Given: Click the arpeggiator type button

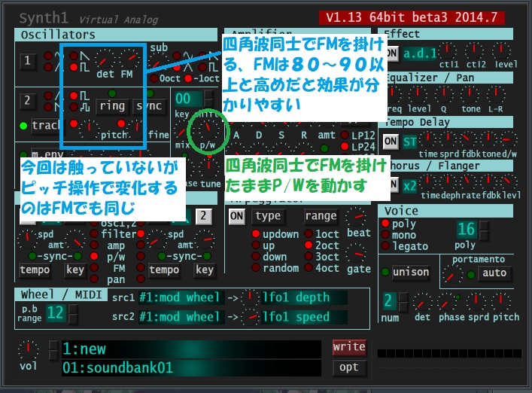Looking at the screenshot, I should coord(268,216).
